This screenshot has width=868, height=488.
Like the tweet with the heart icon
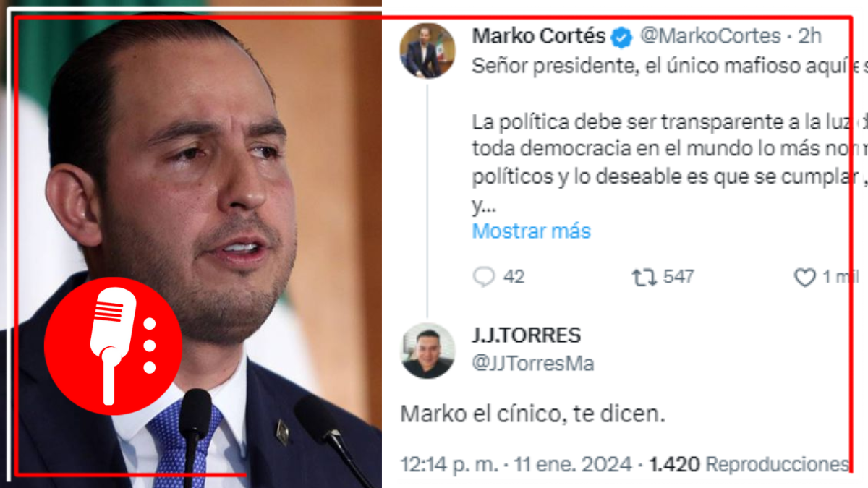(x=805, y=278)
